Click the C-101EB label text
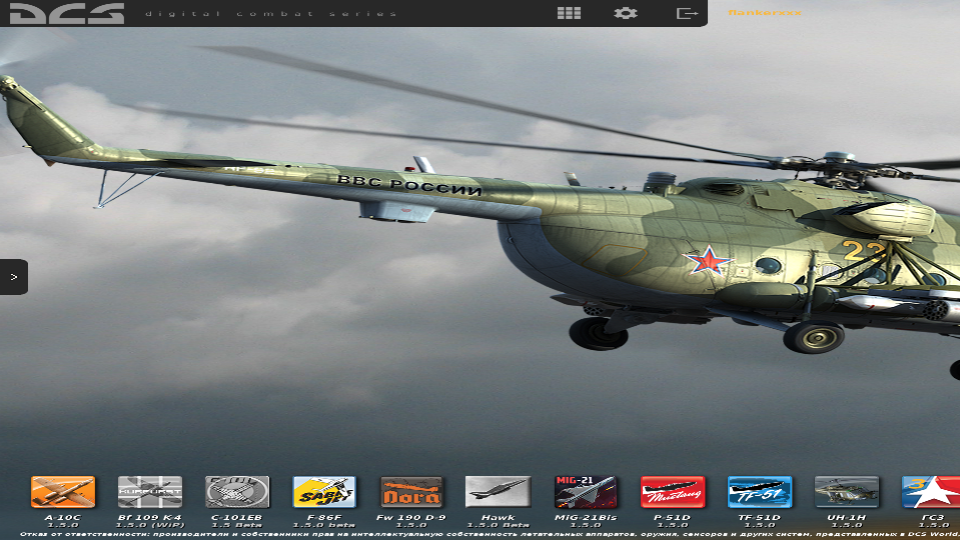Screen dimensions: 960x540 pos(237,517)
